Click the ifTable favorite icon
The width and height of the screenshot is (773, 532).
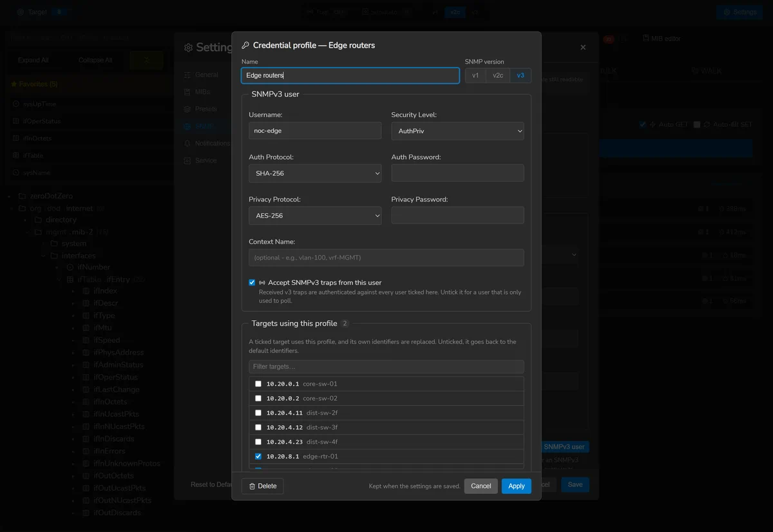click(16, 155)
